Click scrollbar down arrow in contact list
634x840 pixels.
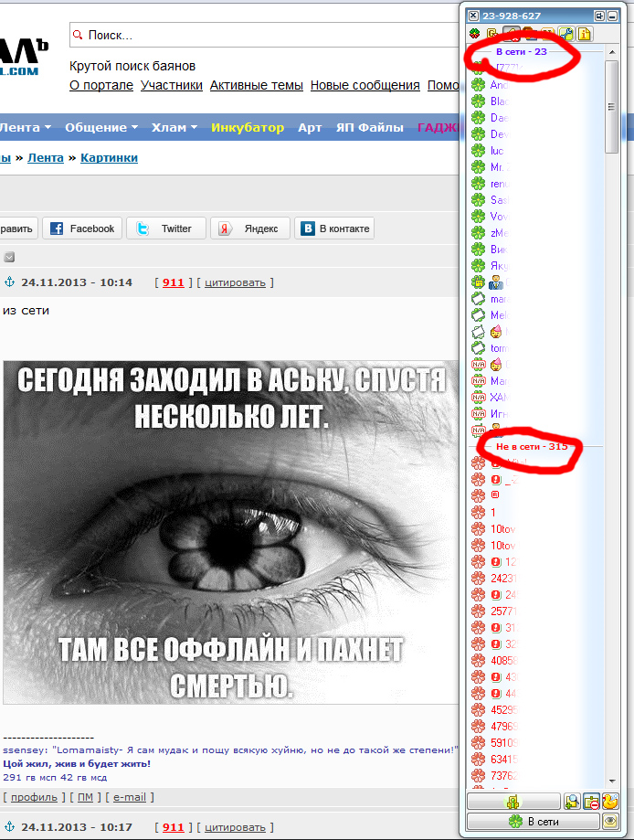pyautogui.click(x=612, y=782)
